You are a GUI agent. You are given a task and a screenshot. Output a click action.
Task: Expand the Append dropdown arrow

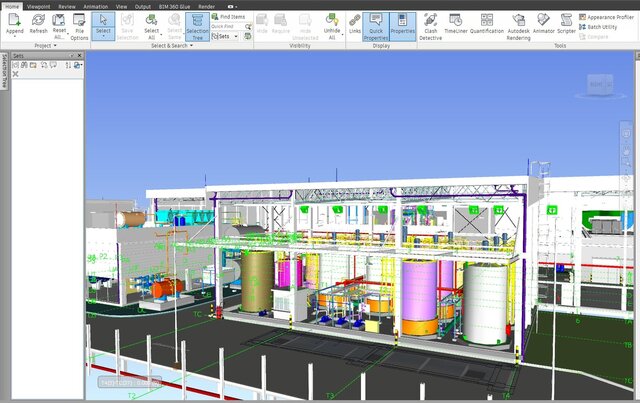point(14,37)
